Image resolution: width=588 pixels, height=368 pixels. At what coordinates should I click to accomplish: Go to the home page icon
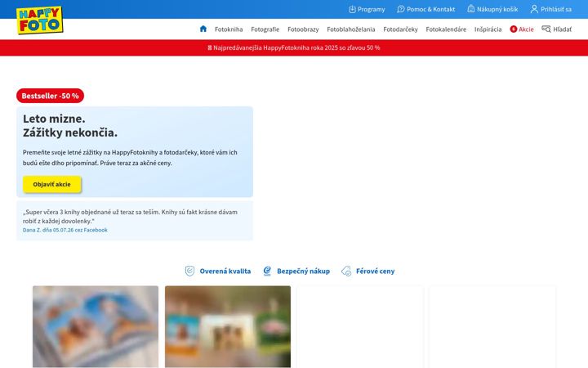pyautogui.click(x=203, y=29)
